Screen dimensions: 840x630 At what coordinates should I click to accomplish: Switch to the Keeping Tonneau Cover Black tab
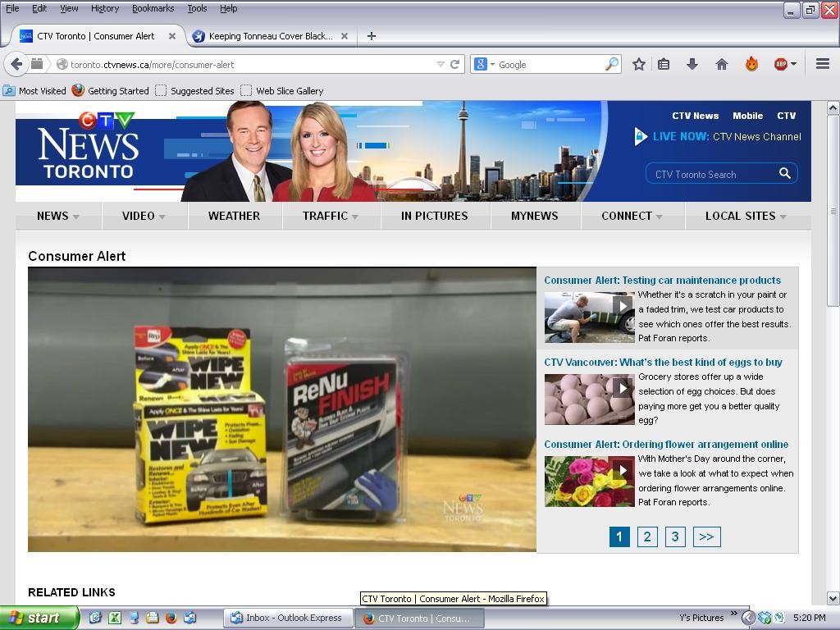(x=270, y=36)
